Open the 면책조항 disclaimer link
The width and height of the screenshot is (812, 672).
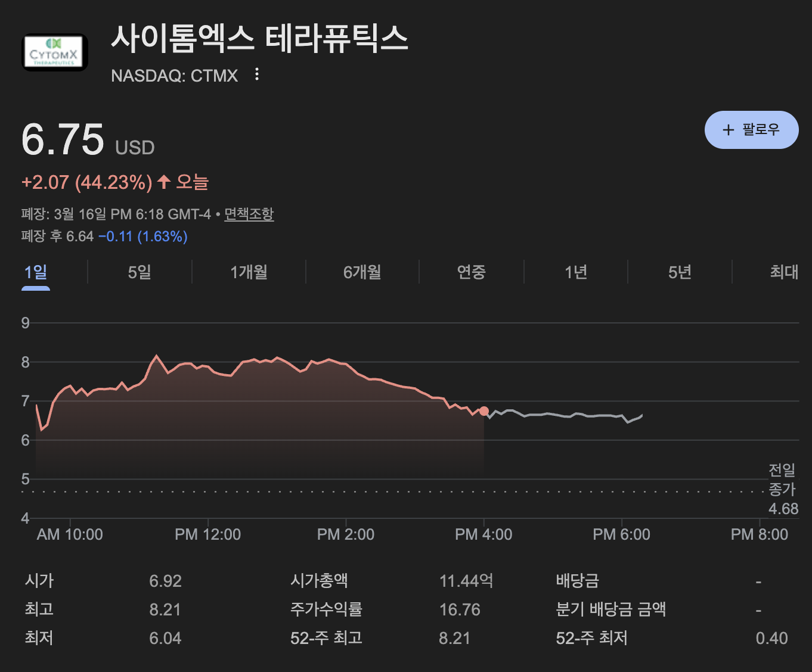point(249,214)
